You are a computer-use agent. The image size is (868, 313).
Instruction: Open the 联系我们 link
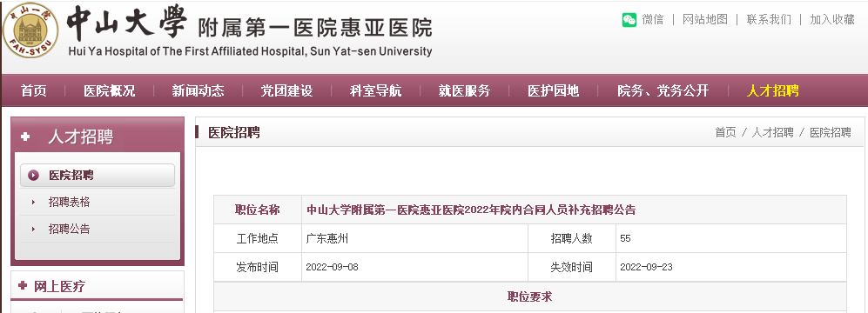769,20
